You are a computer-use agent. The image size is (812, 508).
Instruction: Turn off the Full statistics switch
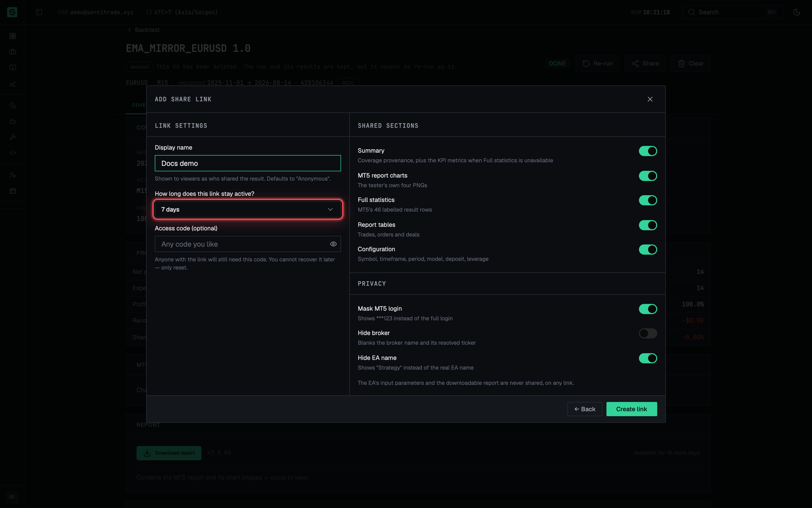(648, 200)
